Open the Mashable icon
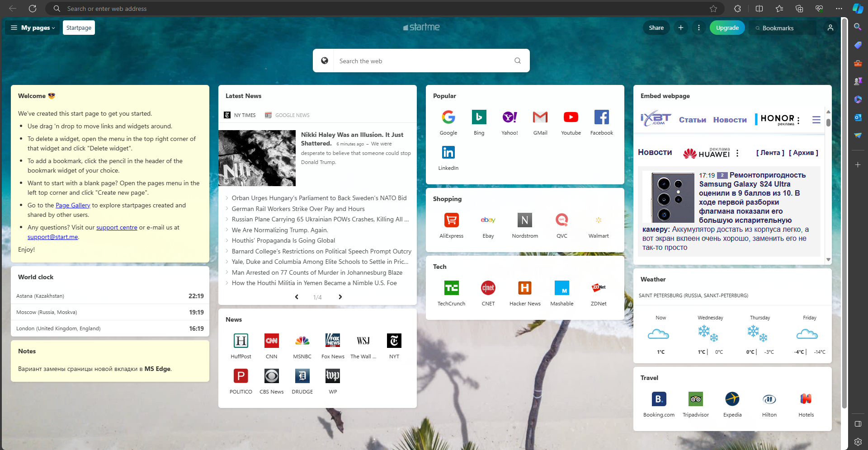Screen dimensions: 868x450 pos(562,288)
